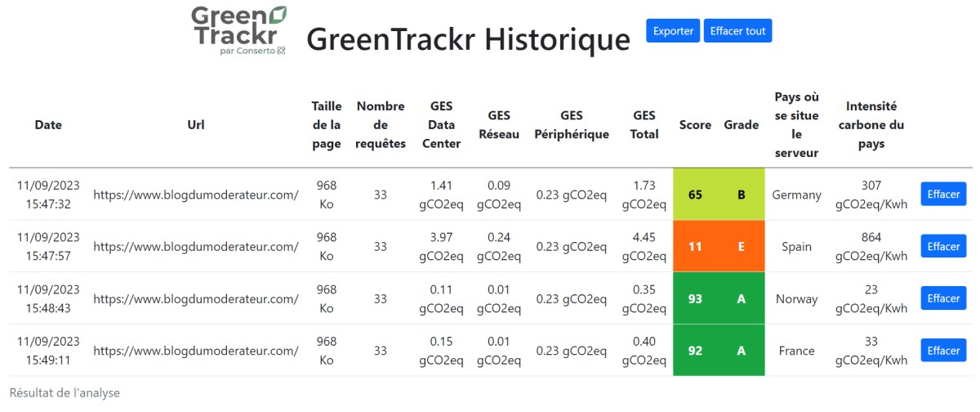Delete the Germany server row with Effacer
980x412 pixels.
pyautogui.click(x=943, y=195)
